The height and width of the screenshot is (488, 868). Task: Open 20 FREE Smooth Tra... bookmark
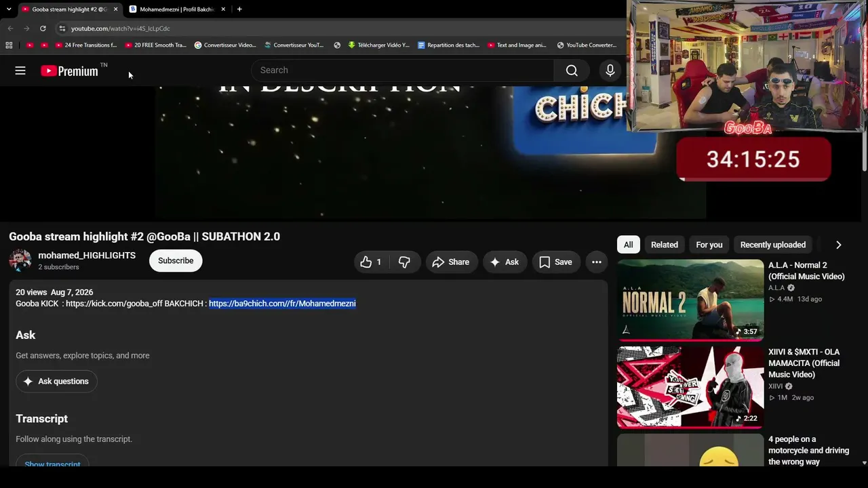pyautogui.click(x=155, y=45)
